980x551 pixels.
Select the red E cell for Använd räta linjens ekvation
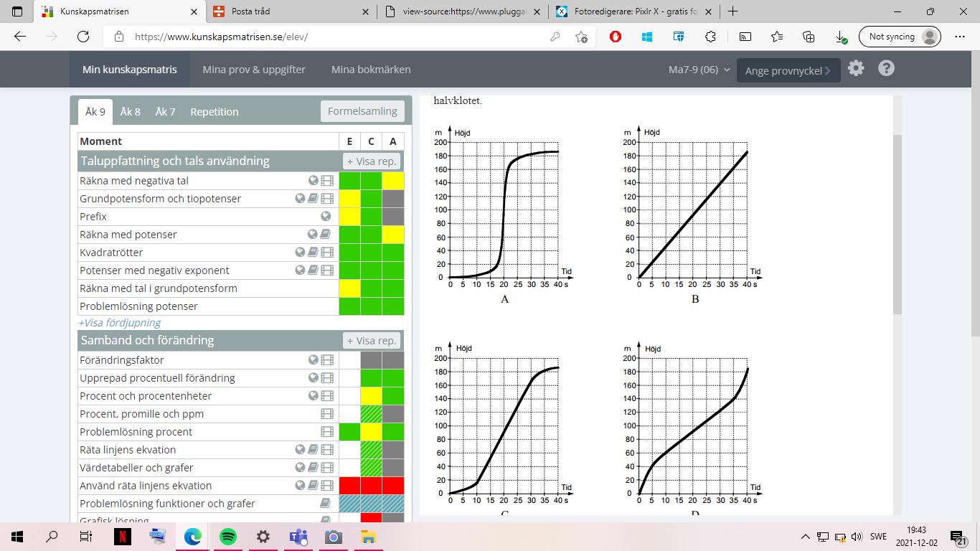(349, 486)
